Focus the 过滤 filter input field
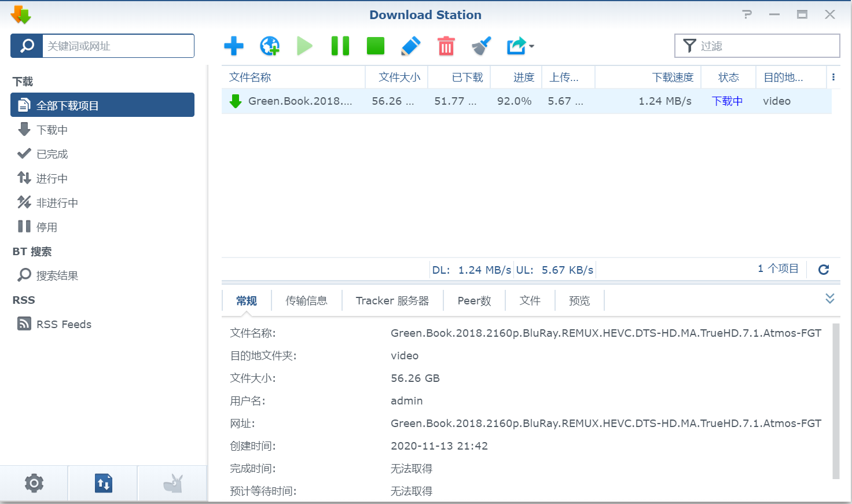852x504 pixels. (757, 46)
